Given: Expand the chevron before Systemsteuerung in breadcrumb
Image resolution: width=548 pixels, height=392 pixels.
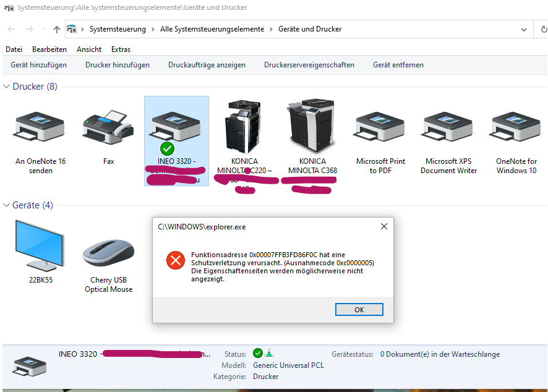Looking at the screenshot, I should pos(82,29).
